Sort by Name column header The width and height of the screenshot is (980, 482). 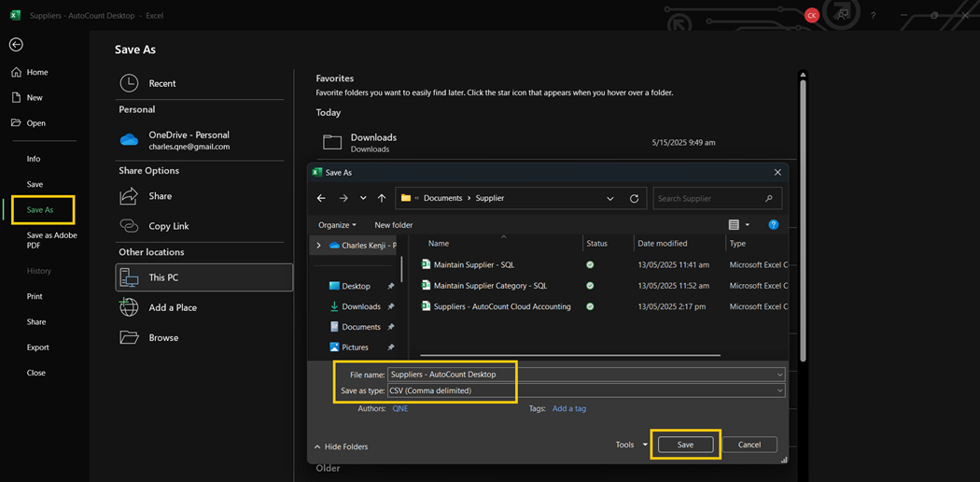[438, 244]
